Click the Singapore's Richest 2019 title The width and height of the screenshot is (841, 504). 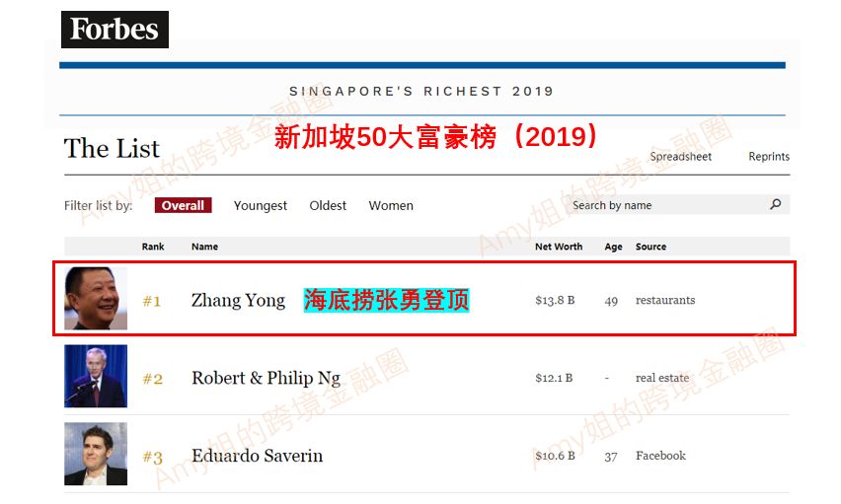pyautogui.click(x=421, y=91)
